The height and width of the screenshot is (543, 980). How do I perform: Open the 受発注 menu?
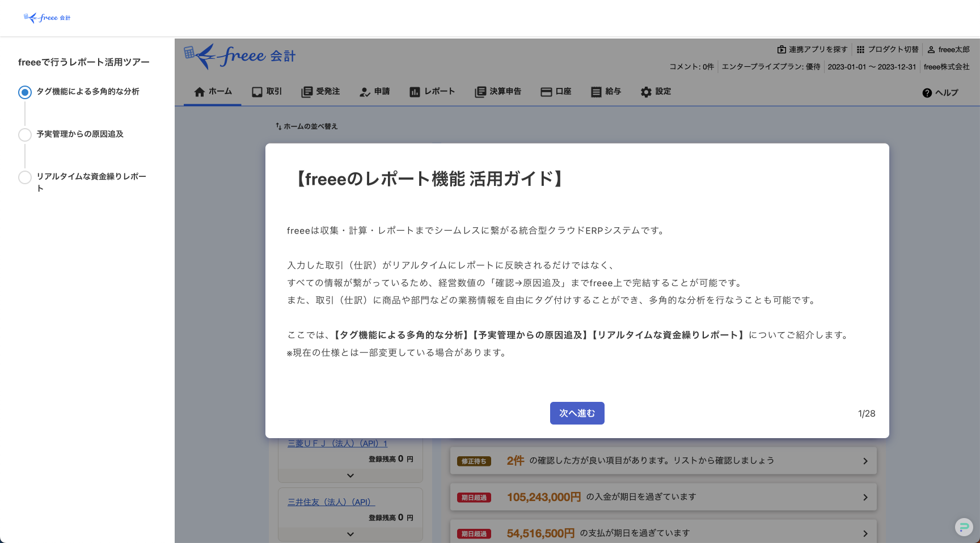(320, 92)
